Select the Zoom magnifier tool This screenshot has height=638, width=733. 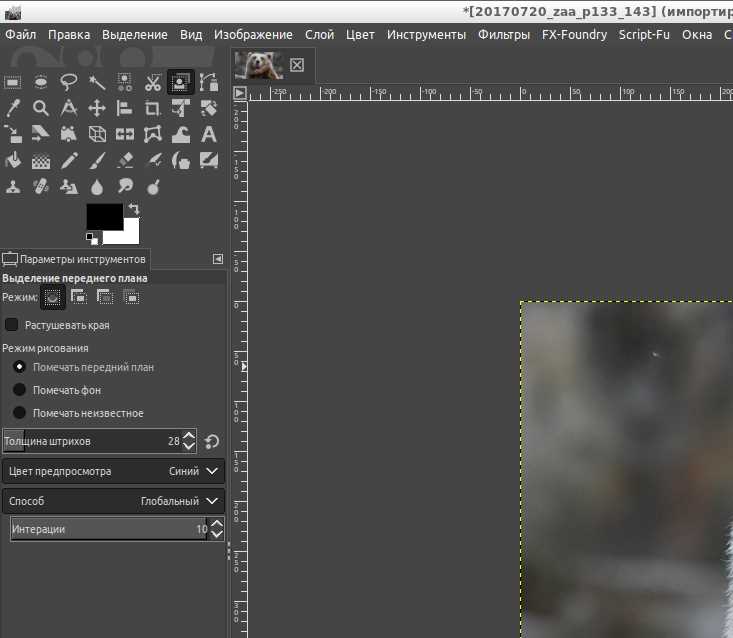tap(41, 108)
